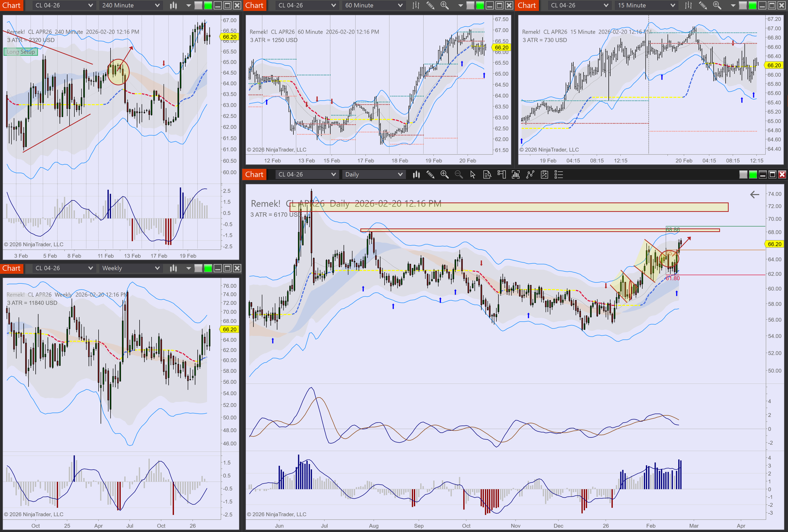The width and height of the screenshot is (788, 532).
Task: Toggle green link button on 60 Minute chart
Action: pyautogui.click(x=480, y=5)
